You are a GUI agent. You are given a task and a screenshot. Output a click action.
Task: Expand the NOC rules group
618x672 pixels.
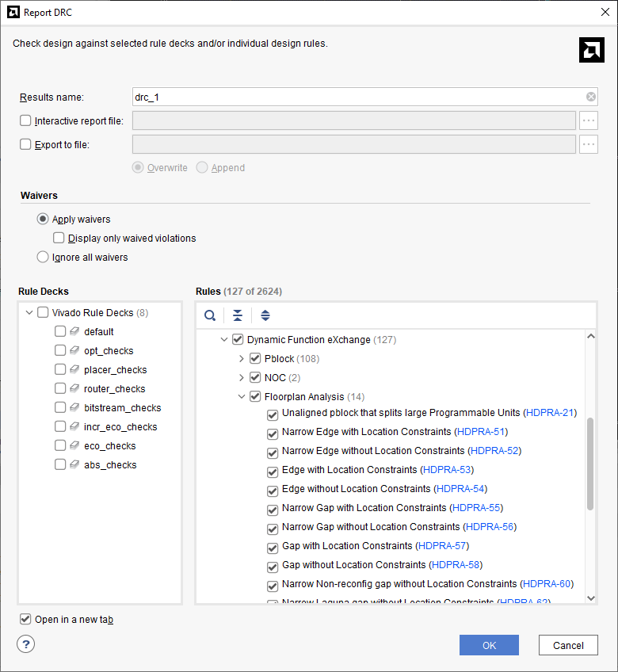coord(242,378)
